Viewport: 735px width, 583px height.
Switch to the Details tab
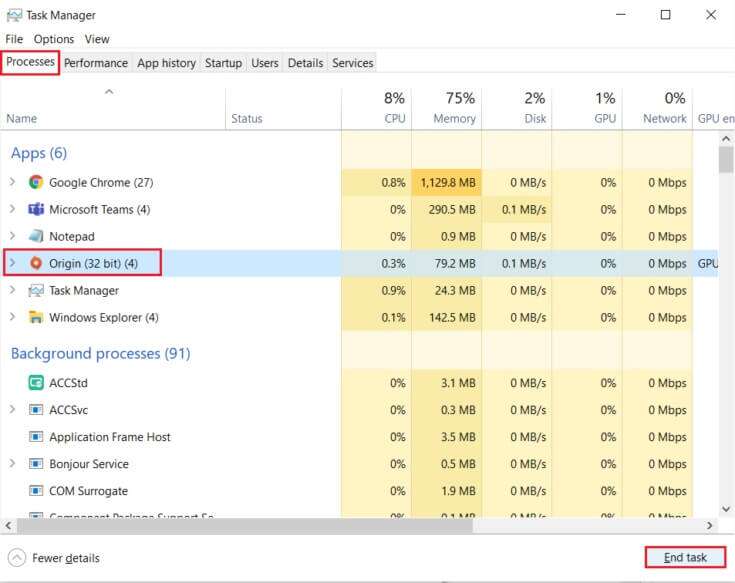pyautogui.click(x=305, y=63)
